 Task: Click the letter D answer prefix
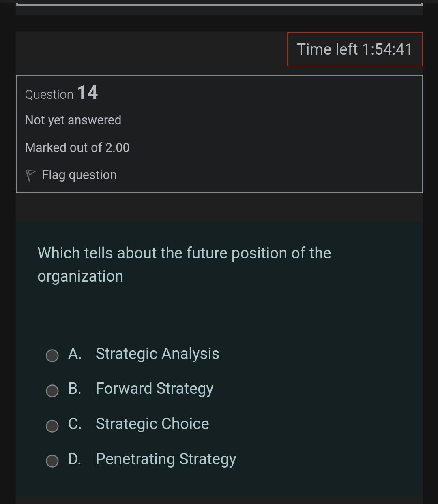coord(75,459)
